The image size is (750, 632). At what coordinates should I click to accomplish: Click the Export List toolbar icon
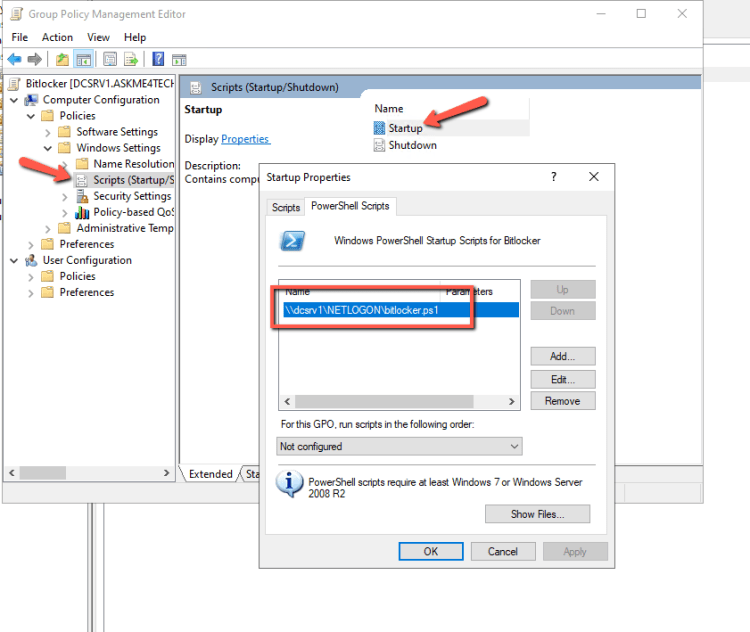click(131, 60)
